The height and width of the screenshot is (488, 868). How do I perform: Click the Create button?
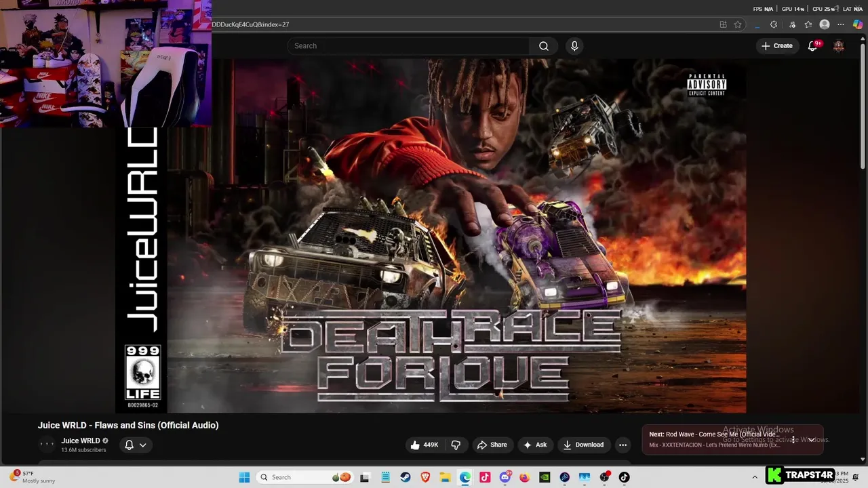776,46
